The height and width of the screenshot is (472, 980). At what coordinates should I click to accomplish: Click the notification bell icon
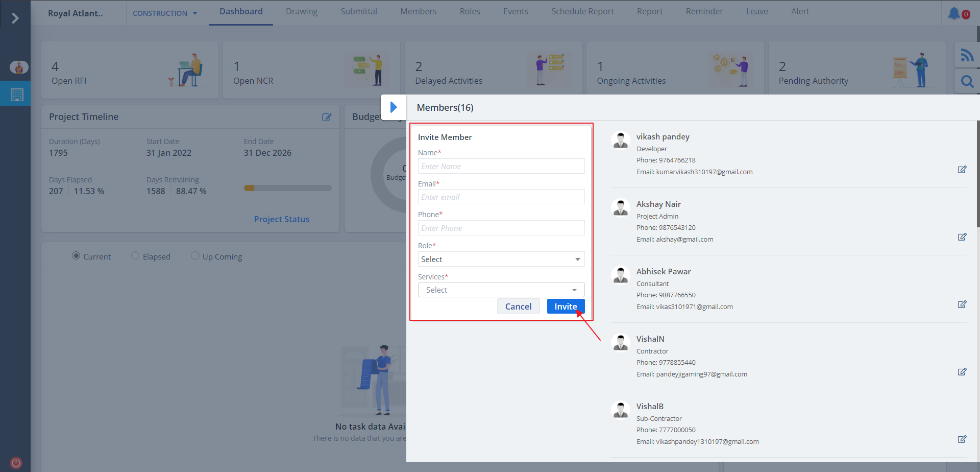point(953,13)
